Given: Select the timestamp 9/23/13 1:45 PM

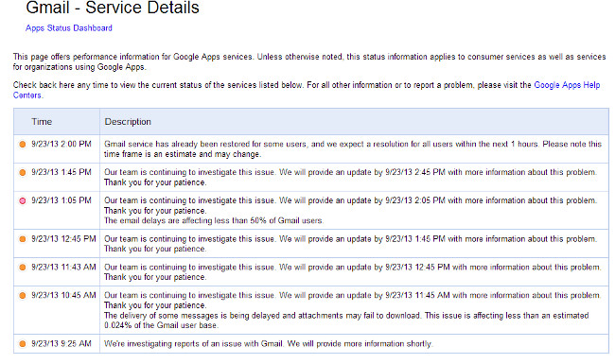Looking at the screenshot, I should click(x=61, y=172).
